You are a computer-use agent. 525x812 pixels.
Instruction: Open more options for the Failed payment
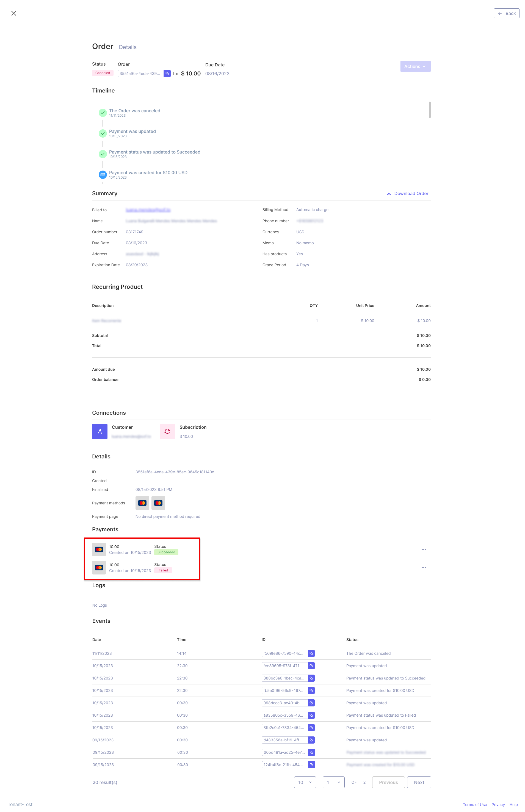(x=424, y=568)
